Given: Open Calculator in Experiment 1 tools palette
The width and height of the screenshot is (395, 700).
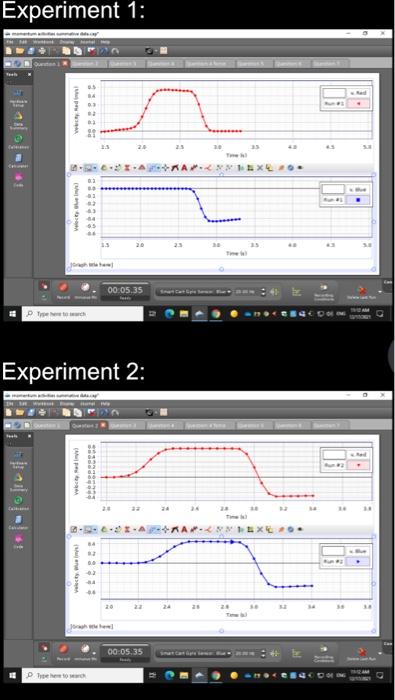Looking at the screenshot, I should (18, 160).
